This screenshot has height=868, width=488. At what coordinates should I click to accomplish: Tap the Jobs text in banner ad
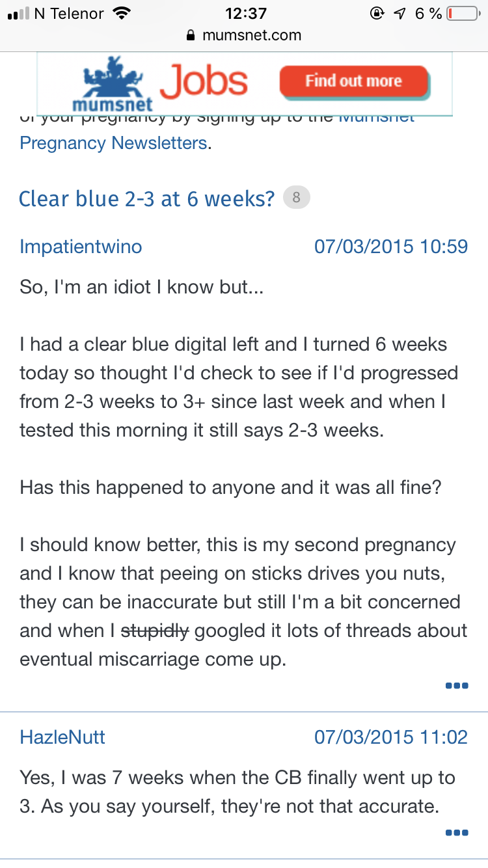(204, 82)
